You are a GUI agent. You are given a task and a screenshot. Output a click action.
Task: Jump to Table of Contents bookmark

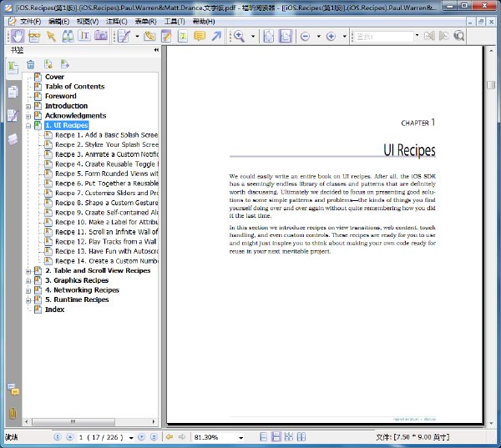point(74,87)
